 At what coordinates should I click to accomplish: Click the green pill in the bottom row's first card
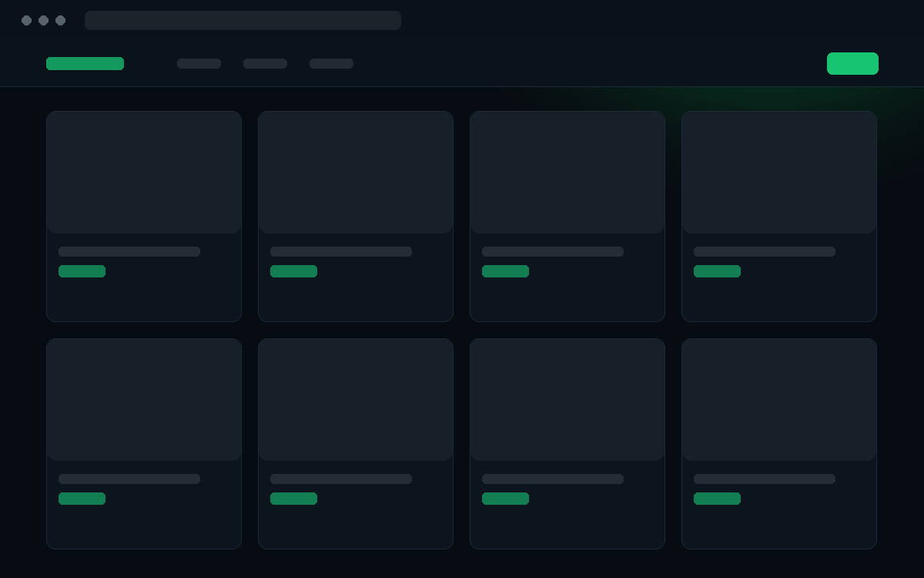click(x=82, y=499)
